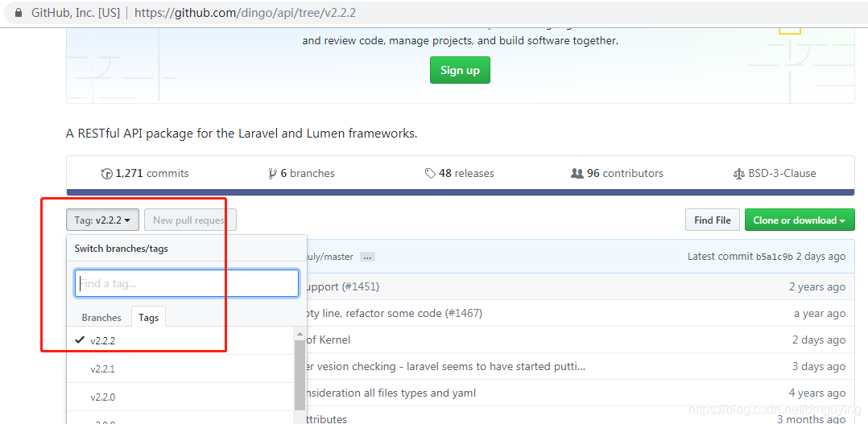Click the branch icon beside 6 branches
868x424 pixels.
click(x=272, y=174)
